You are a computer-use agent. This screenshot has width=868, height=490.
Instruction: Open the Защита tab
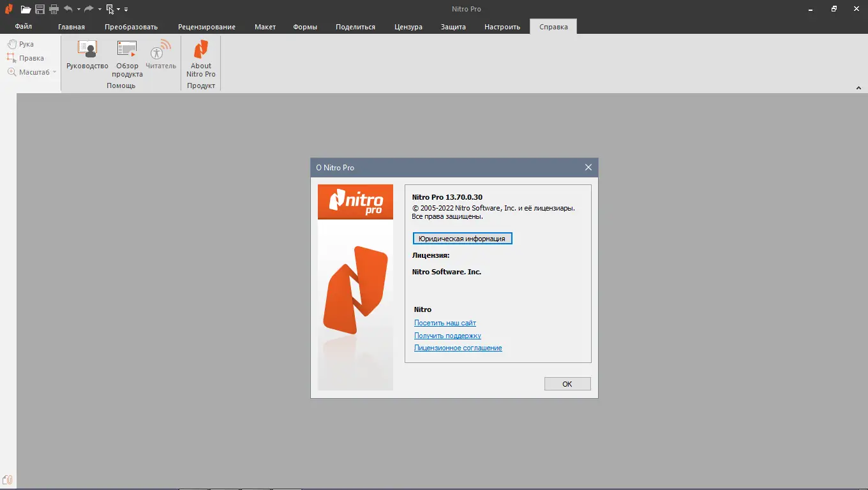tap(453, 27)
